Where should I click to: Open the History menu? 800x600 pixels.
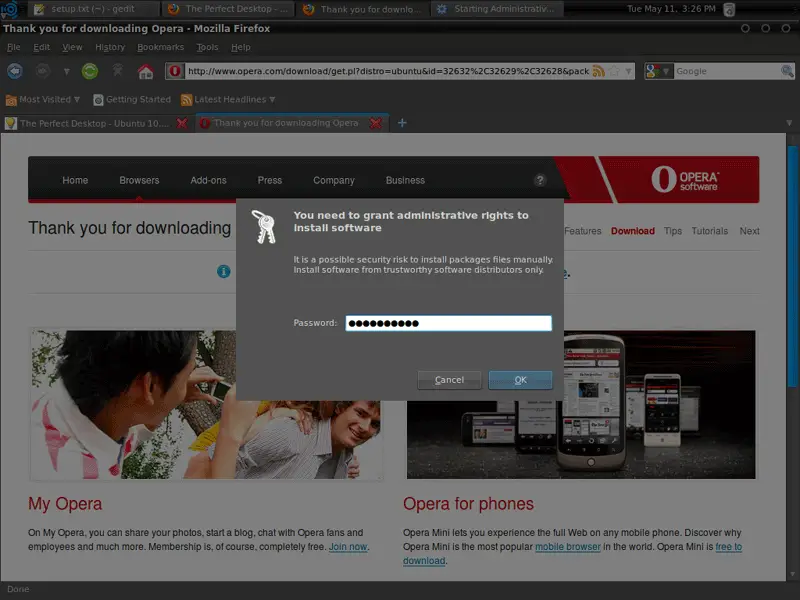click(110, 47)
